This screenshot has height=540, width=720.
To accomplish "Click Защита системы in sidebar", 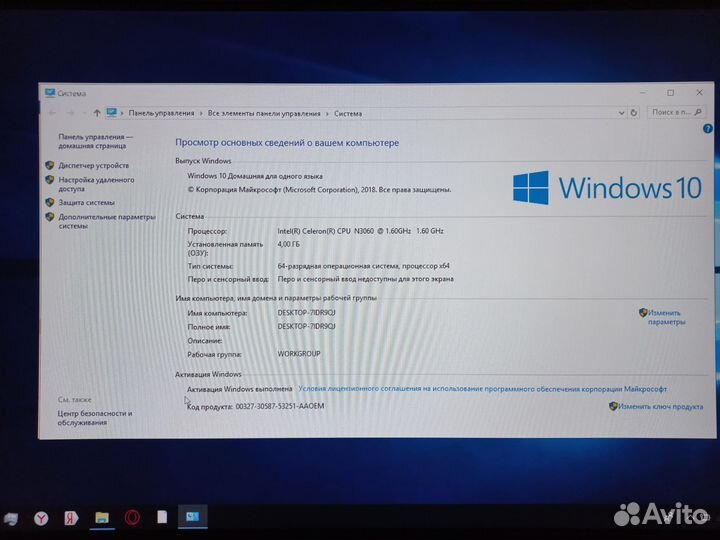I will (x=86, y=202).
